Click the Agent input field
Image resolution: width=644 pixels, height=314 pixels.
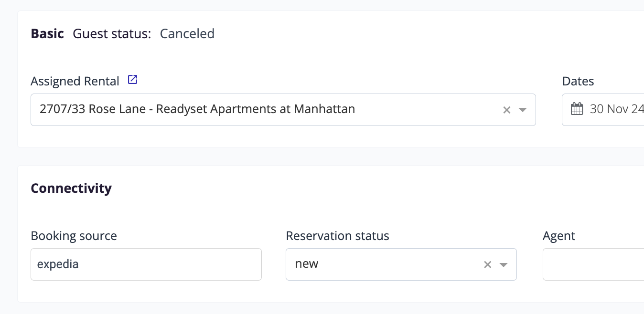tap(593, 264)
